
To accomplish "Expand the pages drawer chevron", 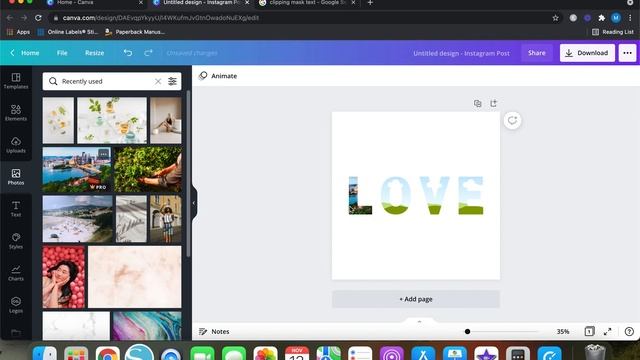I will pos(419,322).
